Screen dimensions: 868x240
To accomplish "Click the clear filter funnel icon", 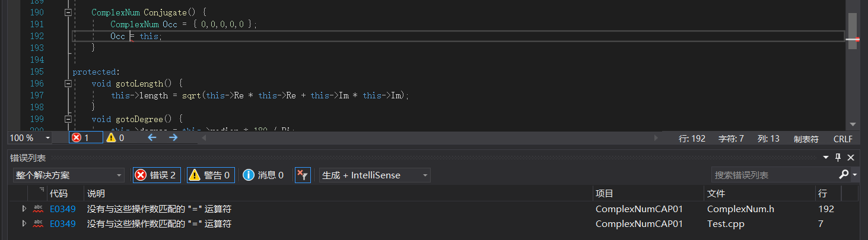I will (x=303, y=175).
